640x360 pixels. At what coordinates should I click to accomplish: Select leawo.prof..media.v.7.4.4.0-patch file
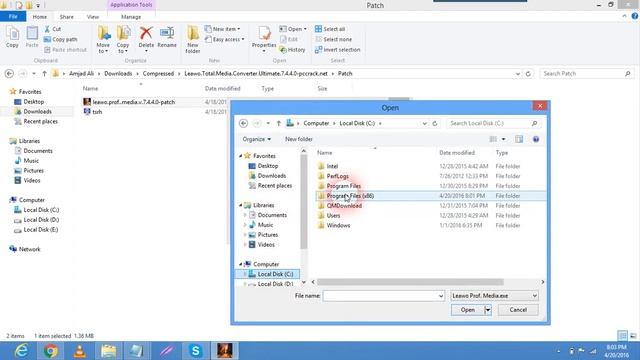[x=133, y=102]
